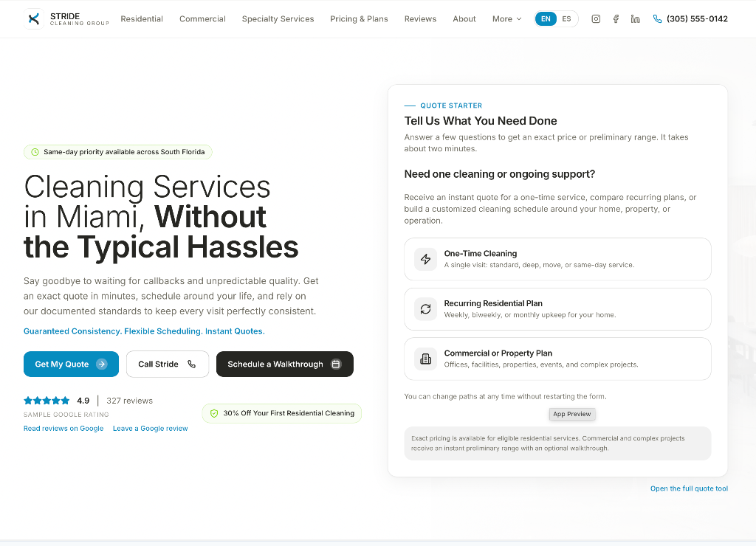Click the refresh arrows icon for Recurring Plan
Screen dimensions: 756x546
[425, 309]
